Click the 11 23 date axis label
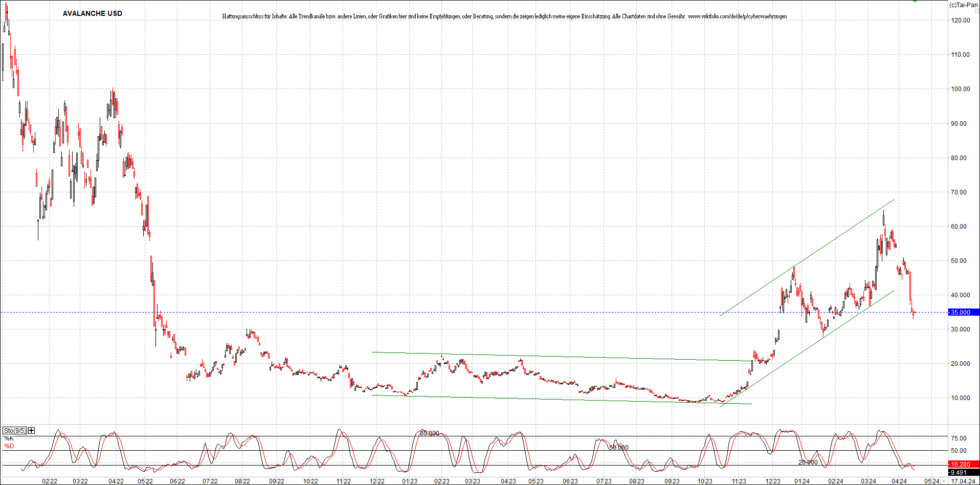Screen dimensions: 980x485 (x=739, y=481)
